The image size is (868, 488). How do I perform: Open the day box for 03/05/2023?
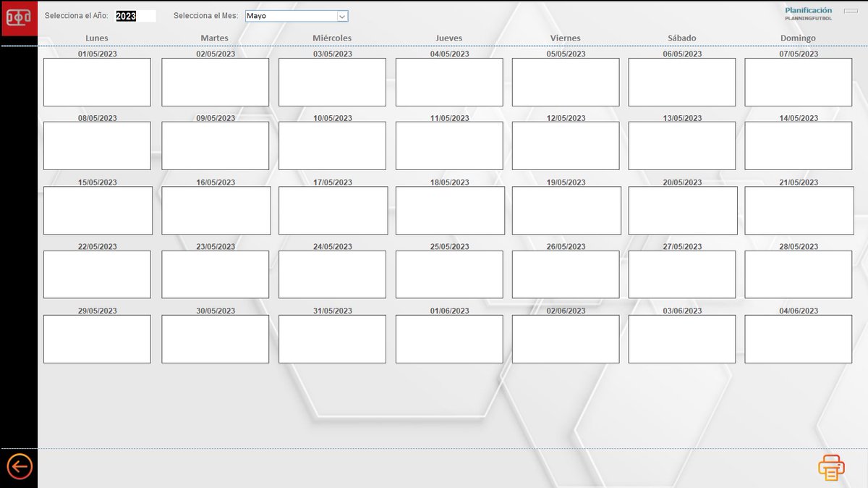(332, 82)
